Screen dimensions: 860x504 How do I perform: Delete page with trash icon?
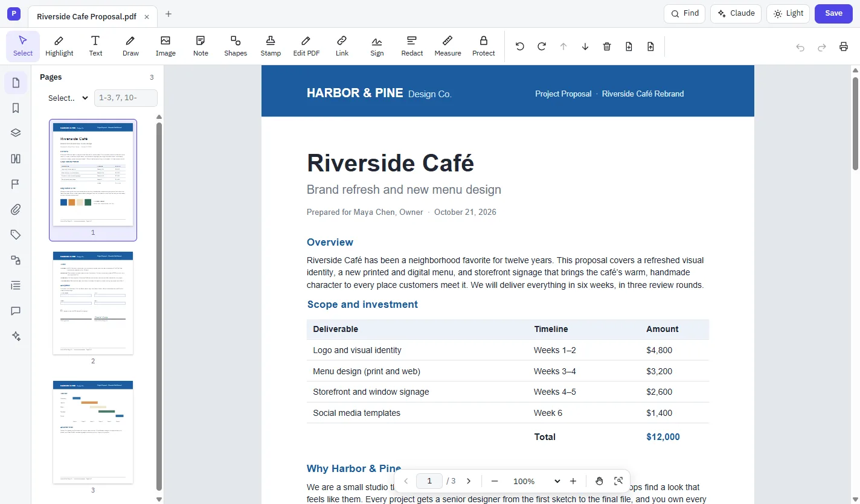[607, 46]
